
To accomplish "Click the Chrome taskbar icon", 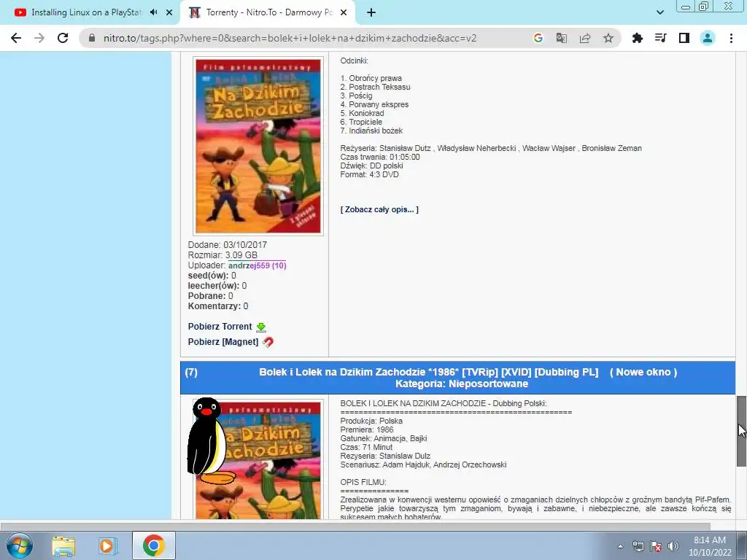I will 153,545.
